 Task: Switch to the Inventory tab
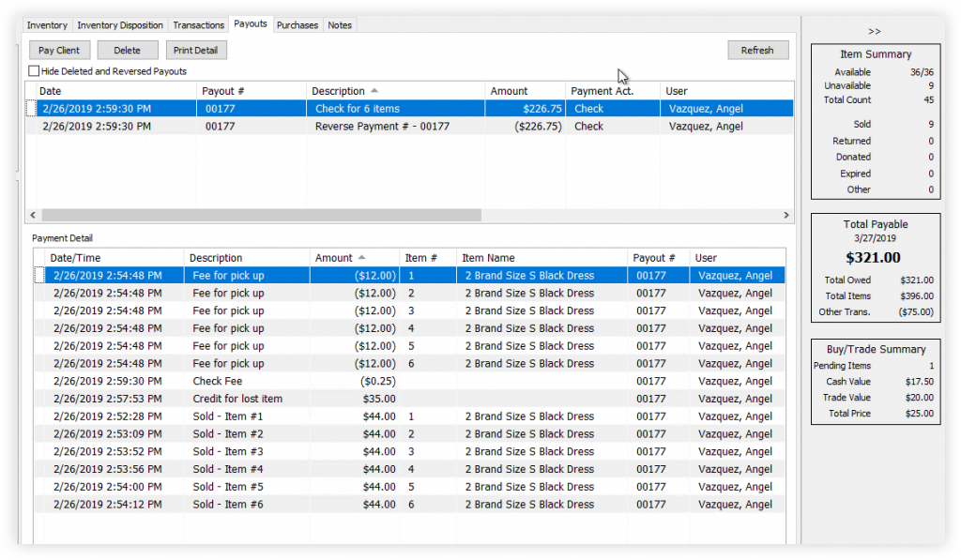(47, 25)
